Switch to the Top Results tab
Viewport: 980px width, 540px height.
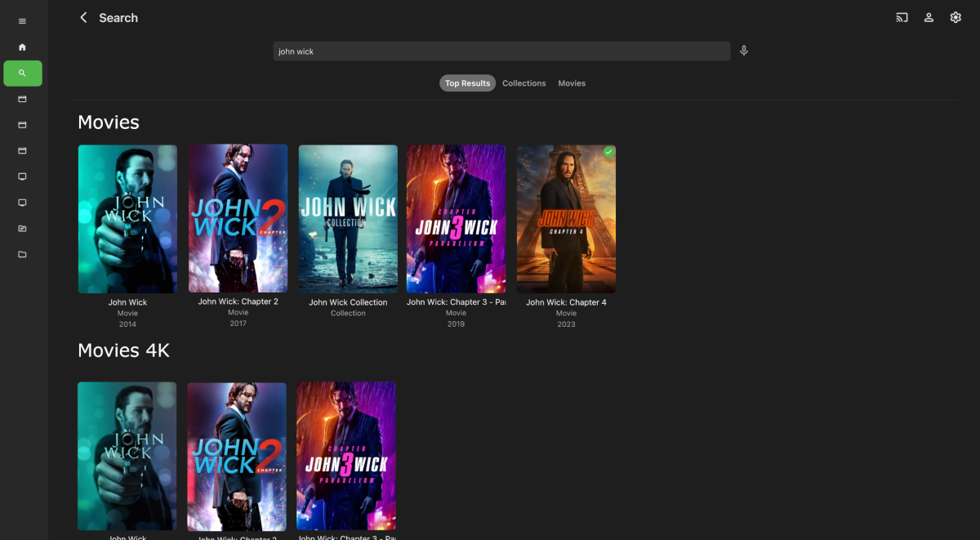pos(467,83)
